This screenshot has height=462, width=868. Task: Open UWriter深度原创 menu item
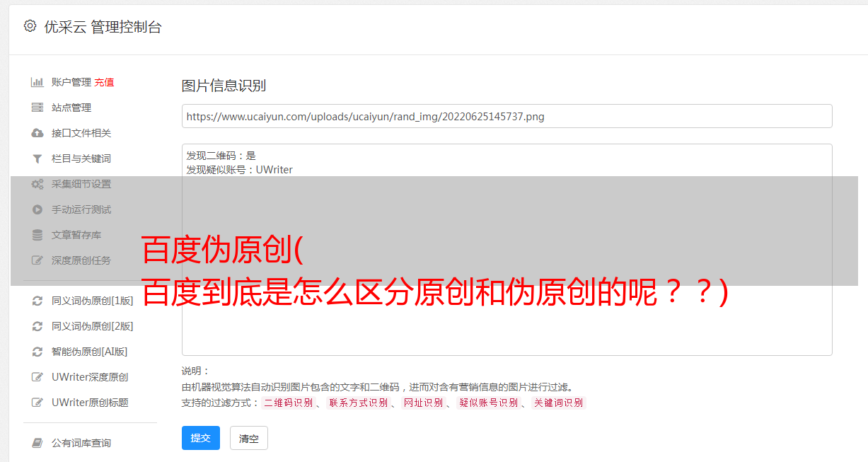[90, 377]
